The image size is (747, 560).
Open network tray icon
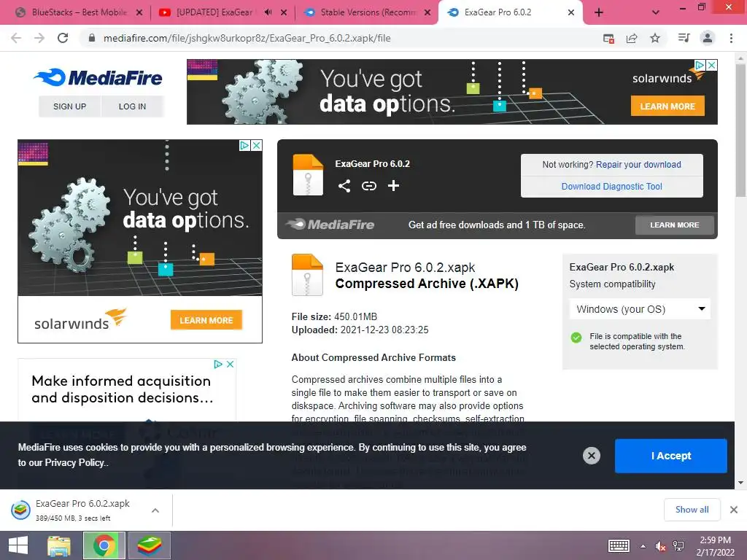pyautogui.click(x=678, y=545)
